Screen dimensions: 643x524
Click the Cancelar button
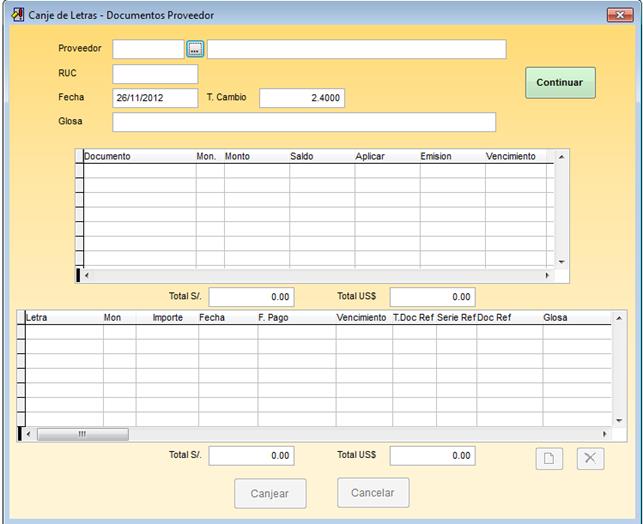click(373, 492)
